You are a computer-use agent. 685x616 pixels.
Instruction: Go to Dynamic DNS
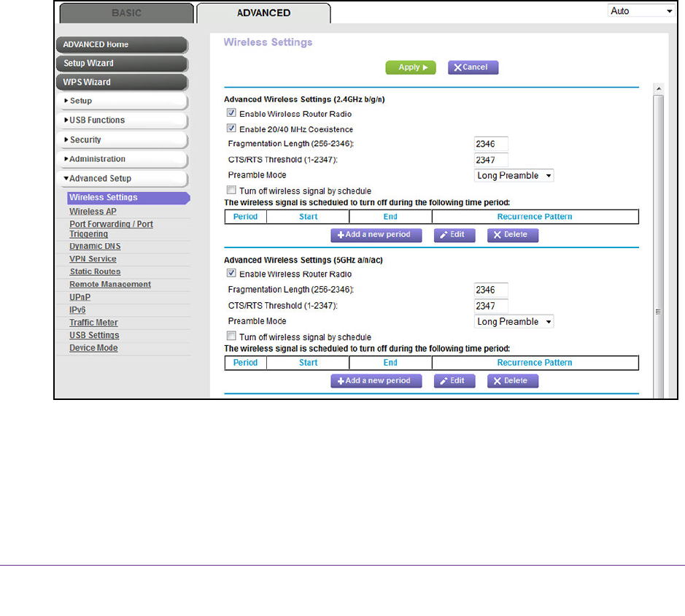(95, 246)
